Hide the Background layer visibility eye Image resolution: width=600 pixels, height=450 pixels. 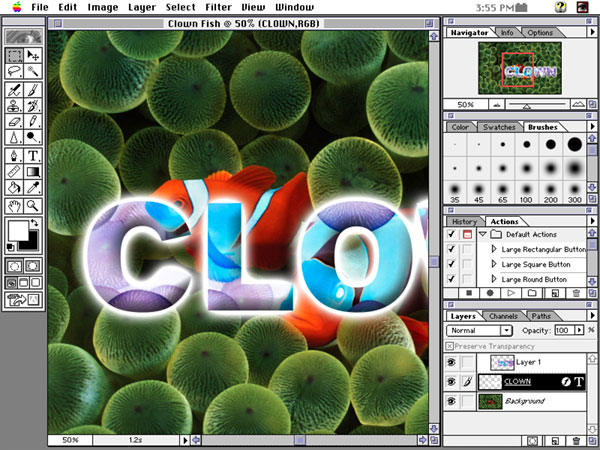(450, 400)
